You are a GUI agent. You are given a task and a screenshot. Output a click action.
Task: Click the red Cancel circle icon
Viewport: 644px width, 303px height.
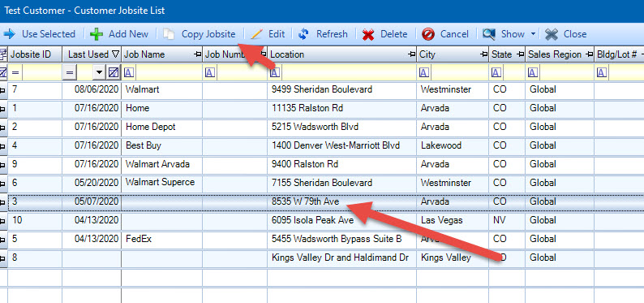pyautogui.click(x=428, y=34)
